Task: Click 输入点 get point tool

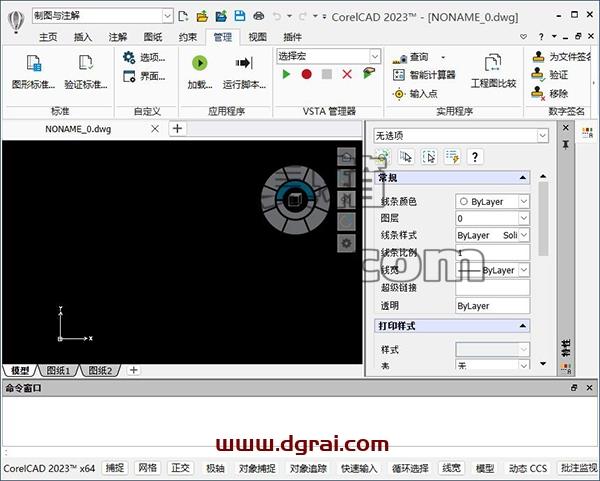Action: click(416, 93)
